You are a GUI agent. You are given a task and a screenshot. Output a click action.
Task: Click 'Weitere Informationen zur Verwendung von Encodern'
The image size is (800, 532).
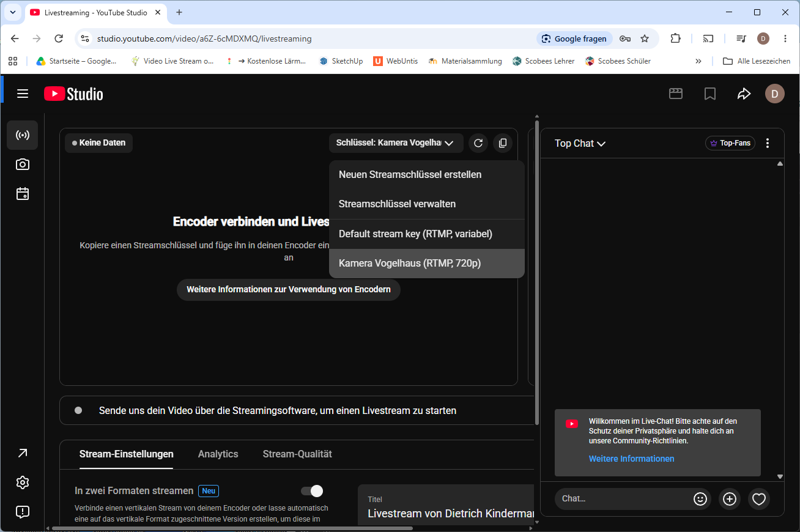[289, 290]
